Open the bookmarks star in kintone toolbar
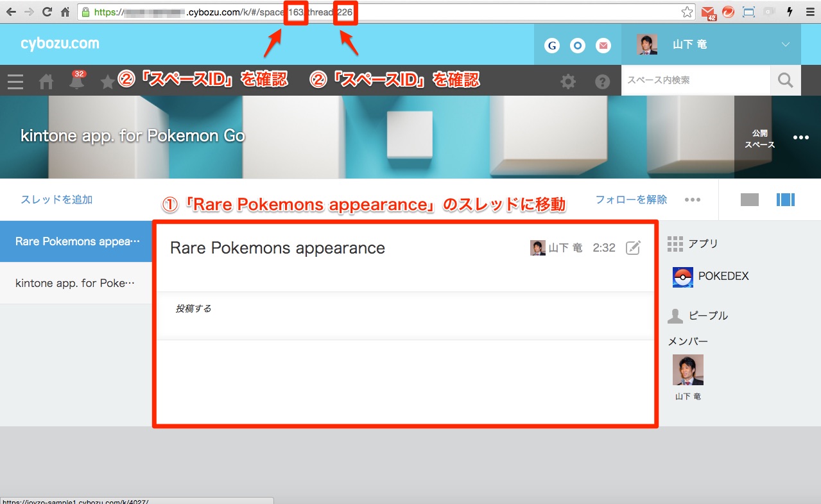The width and height of the screenshot is (821, 504). pyautogui.click(x=107, y=82)
